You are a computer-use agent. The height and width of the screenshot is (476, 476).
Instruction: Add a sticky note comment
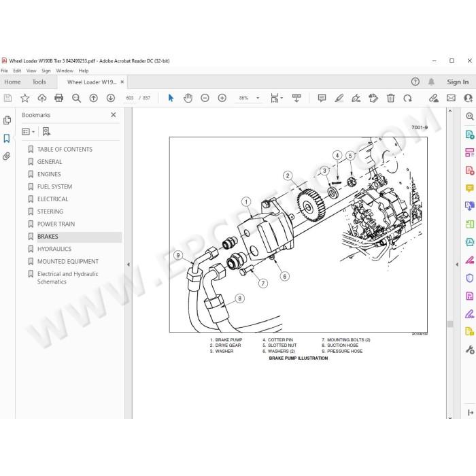(x=322, y=98)
